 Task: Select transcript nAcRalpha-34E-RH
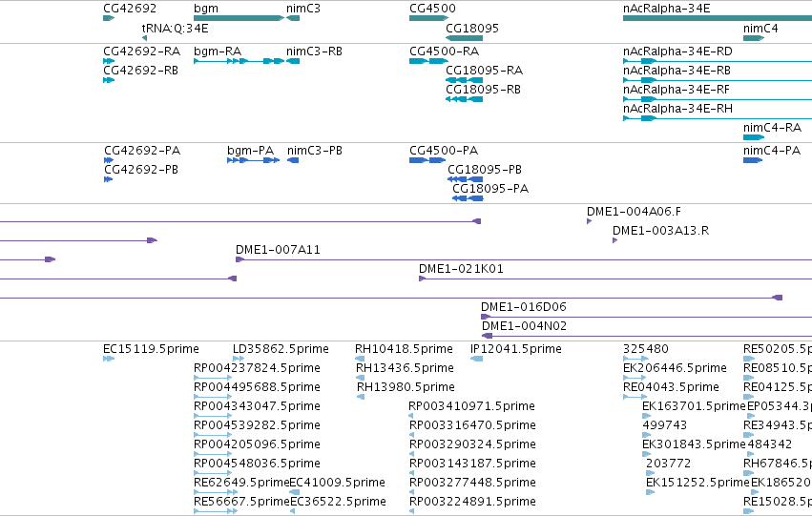point(677,109)
